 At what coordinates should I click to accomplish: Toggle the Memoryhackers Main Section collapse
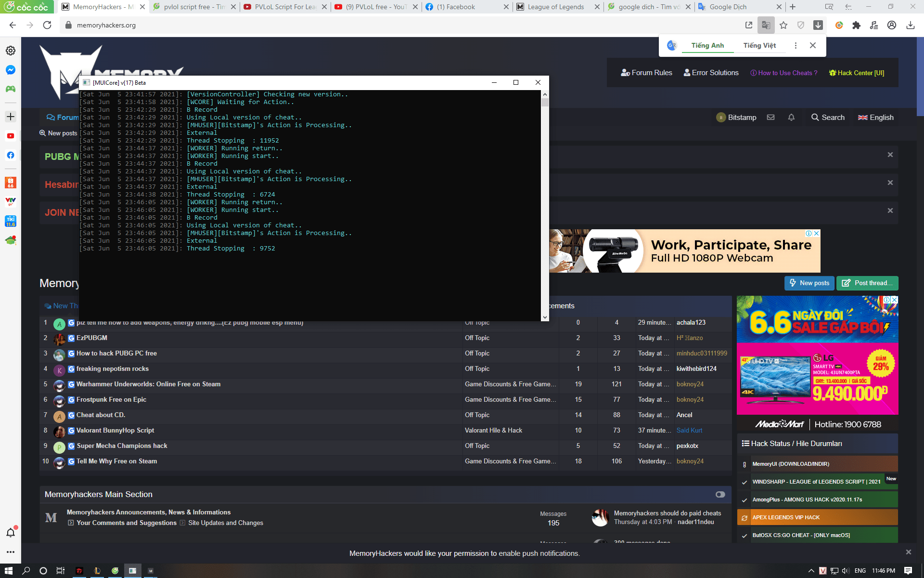[x=720, y=495]
